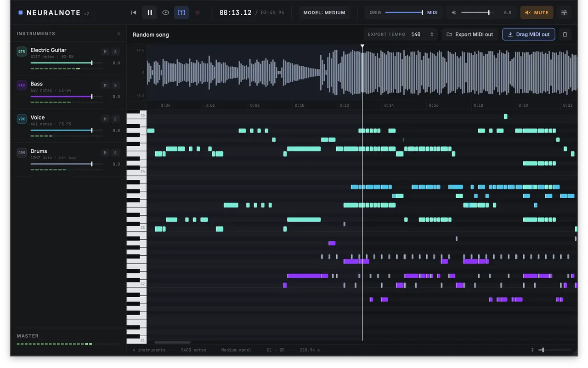This screenshot has height=368, width=588.
Task: Click the Drag MIDI out button
Action: coord(529,34)
